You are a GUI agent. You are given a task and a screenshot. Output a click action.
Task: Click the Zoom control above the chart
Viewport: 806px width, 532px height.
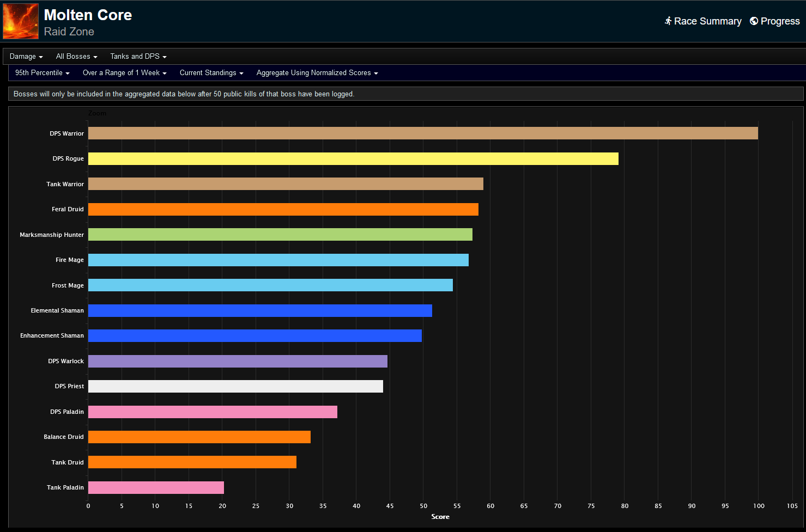click(97, 113)
